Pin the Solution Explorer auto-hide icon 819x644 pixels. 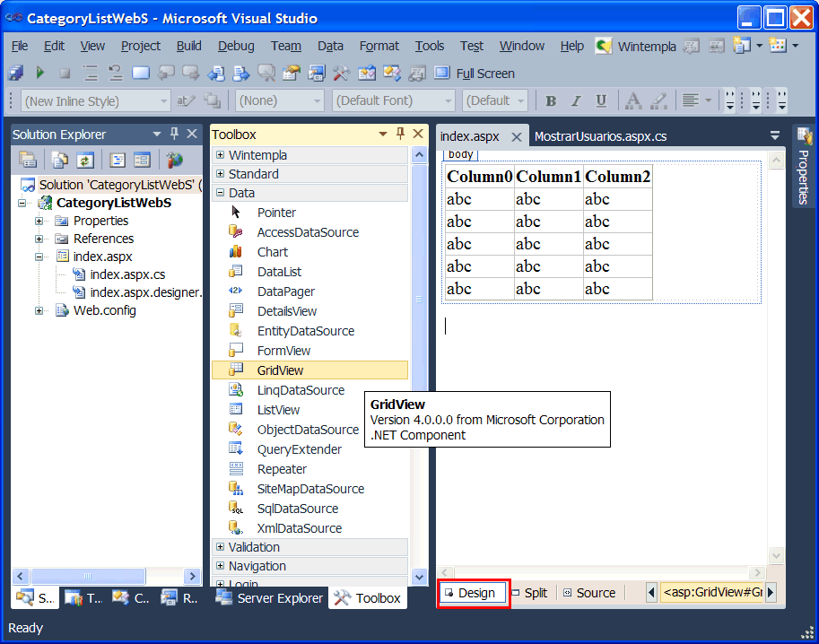(174, 134)
